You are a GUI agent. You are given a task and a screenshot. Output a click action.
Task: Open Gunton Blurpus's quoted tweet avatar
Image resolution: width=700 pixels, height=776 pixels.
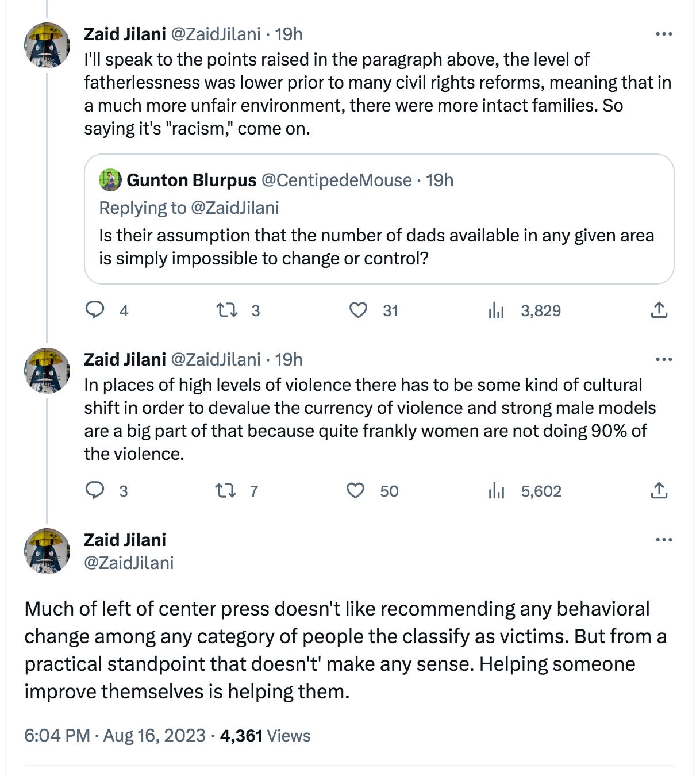point(110,180)
